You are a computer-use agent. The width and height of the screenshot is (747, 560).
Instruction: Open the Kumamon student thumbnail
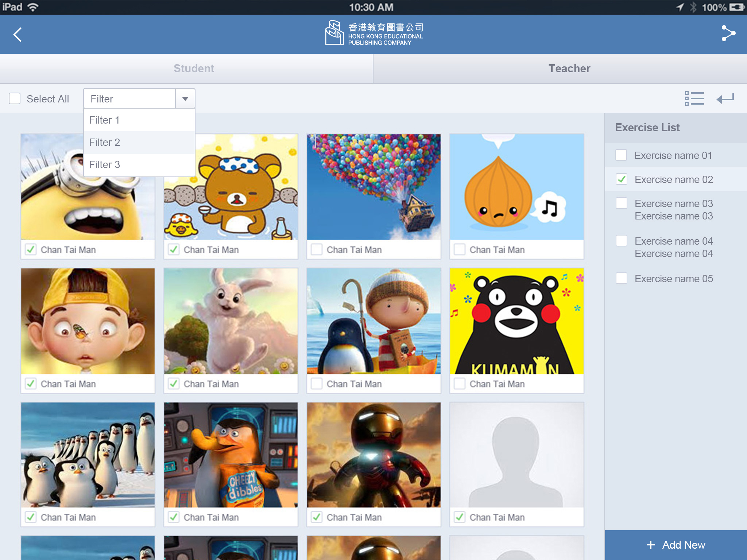[516, 321]
